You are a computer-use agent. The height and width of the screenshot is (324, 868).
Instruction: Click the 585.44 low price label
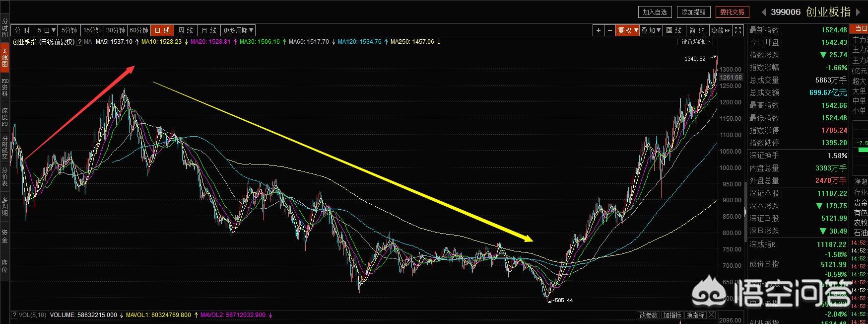coord(563,301)
